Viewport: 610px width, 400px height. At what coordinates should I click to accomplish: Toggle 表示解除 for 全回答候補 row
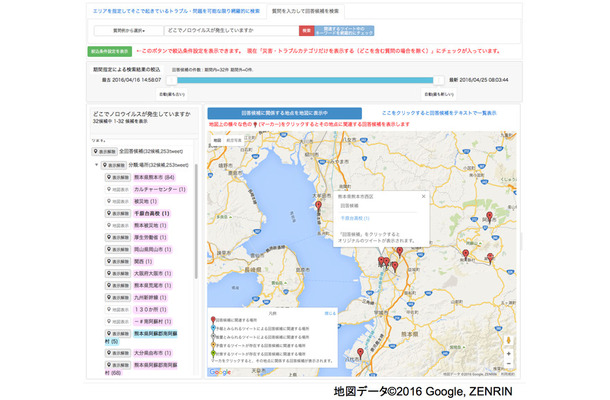[x=105, y=151]
